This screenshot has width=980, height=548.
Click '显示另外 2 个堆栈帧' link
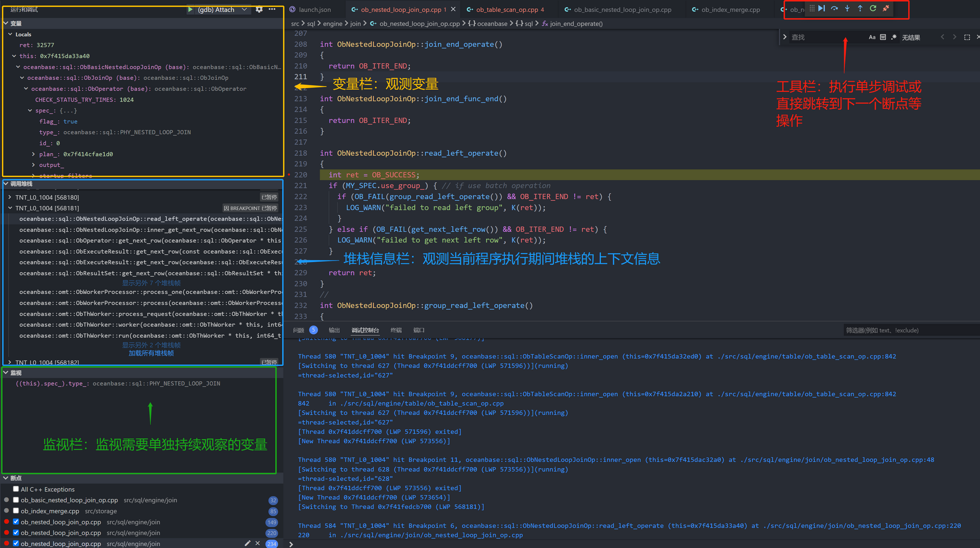[151, 345]
